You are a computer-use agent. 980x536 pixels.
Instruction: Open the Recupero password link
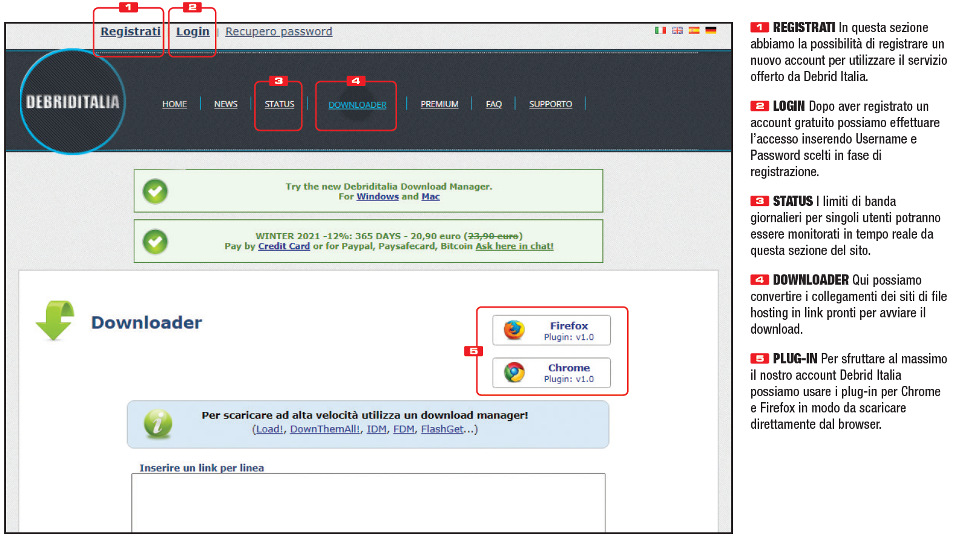tap(278, 31)
